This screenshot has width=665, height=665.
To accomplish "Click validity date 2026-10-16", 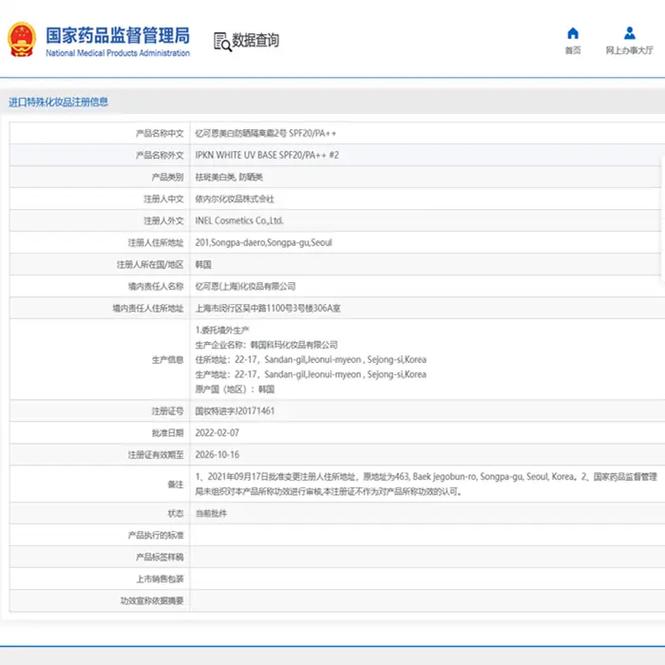I will coord(217,455).
